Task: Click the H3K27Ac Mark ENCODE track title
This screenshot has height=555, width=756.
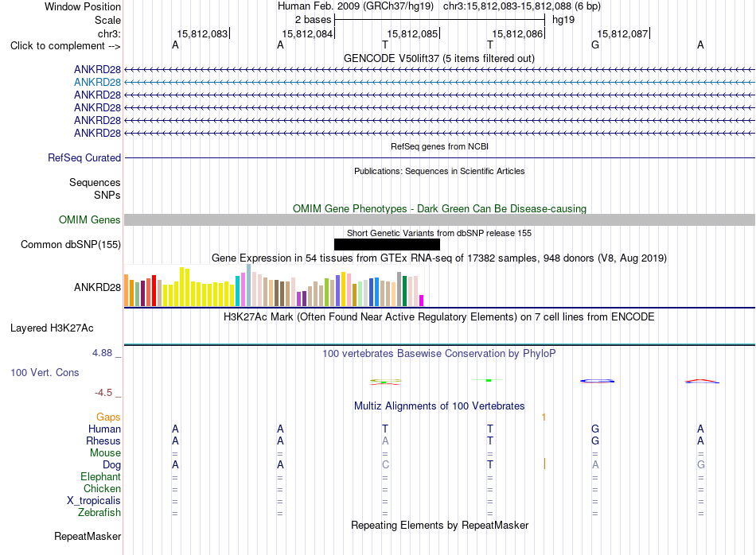Action: tap(439, 317)
